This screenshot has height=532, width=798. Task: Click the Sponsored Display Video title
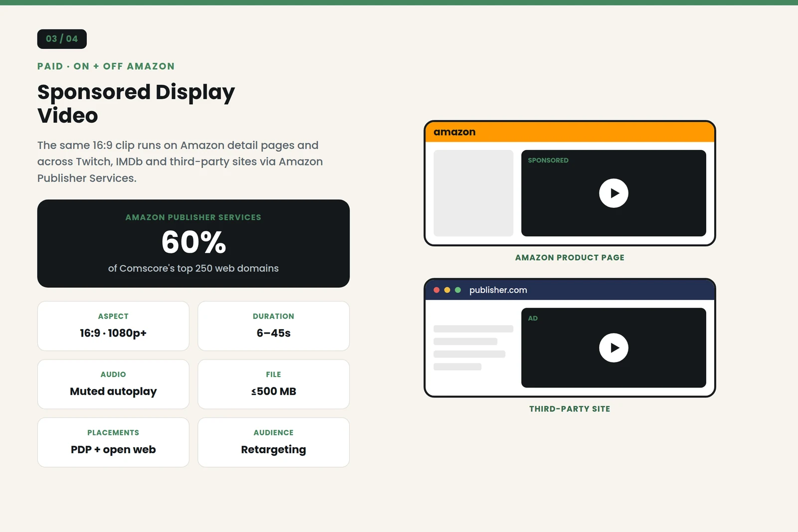click(x=136, y=104)
